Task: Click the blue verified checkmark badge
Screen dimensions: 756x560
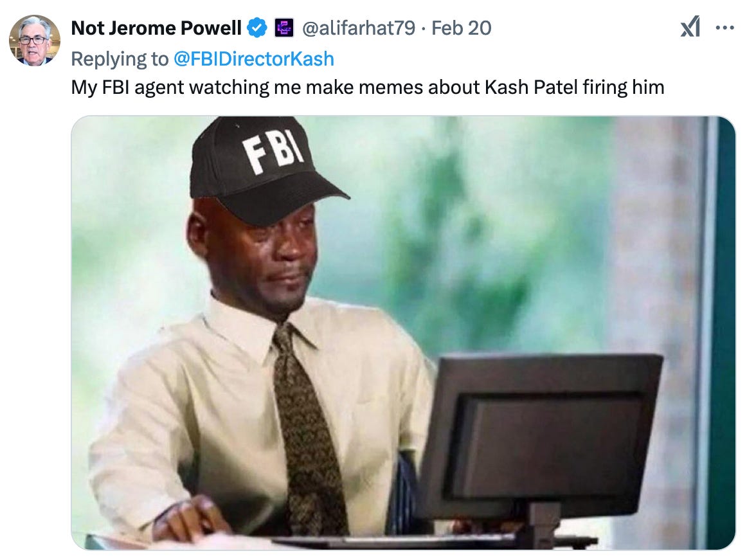Action: (257, 28)
